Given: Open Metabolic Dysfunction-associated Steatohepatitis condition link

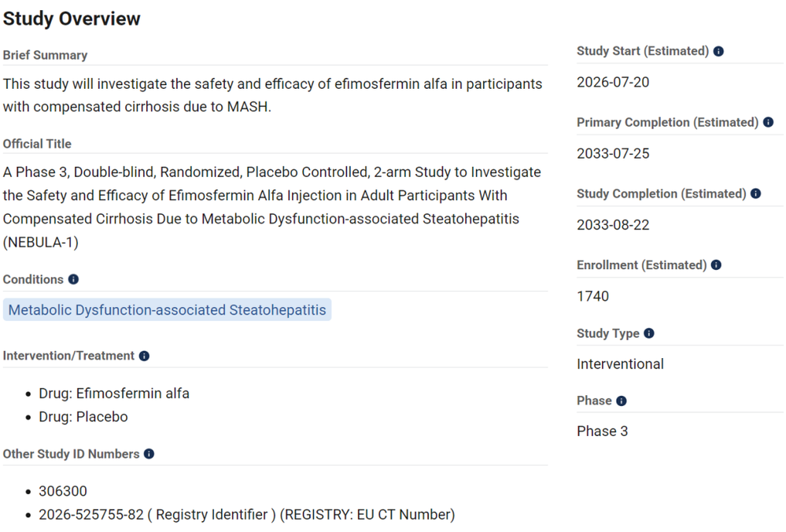Looking at the screenshot, I should click(167, 310).
